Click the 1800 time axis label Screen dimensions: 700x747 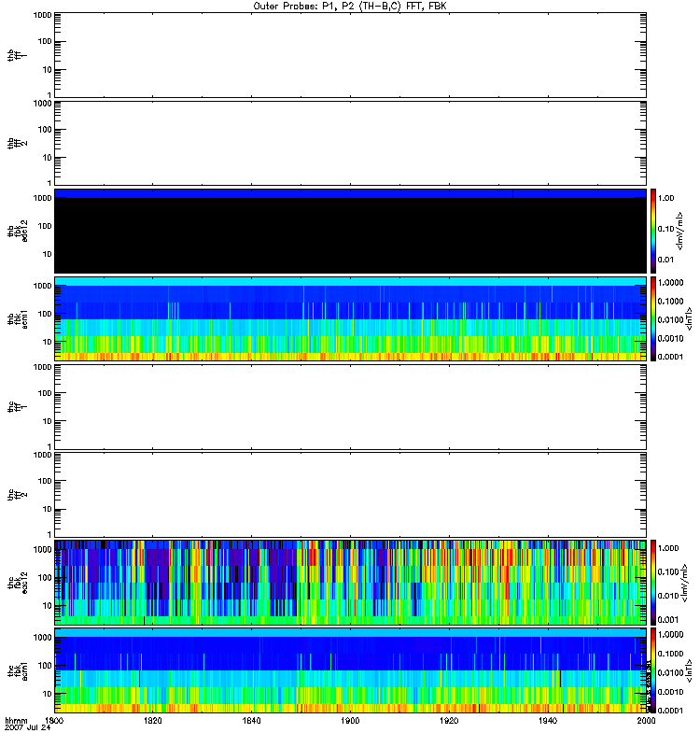pyautogui.click(x=55, y=721)
